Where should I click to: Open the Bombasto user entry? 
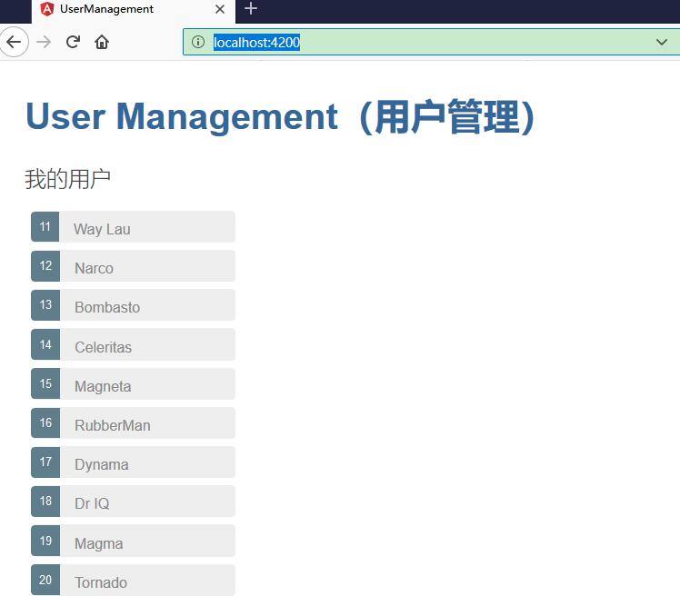(133, 305)
